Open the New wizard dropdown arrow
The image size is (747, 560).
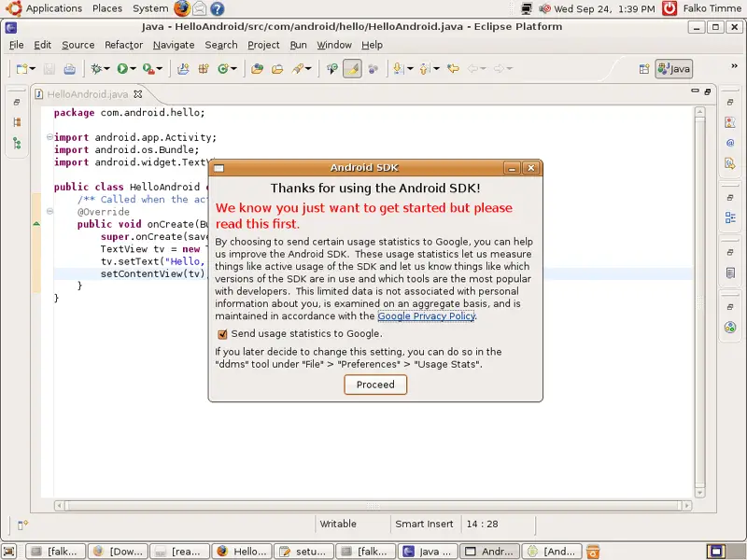point(33,69)
